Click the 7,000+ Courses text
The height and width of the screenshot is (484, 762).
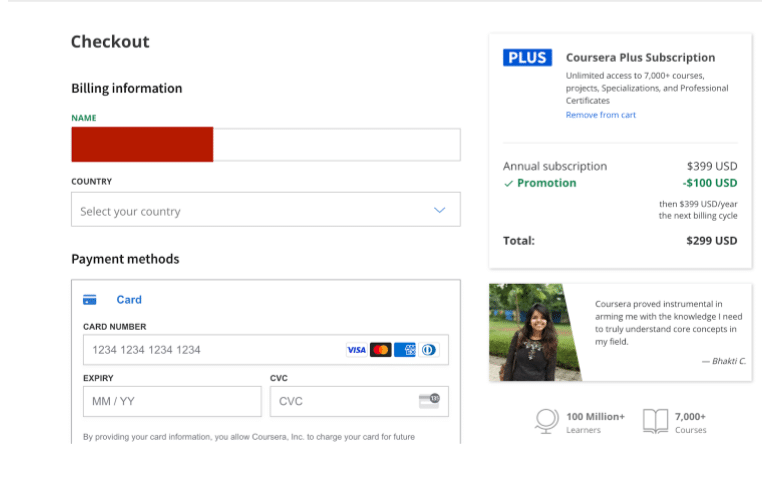pyautogui.click(x=691, y=423)
